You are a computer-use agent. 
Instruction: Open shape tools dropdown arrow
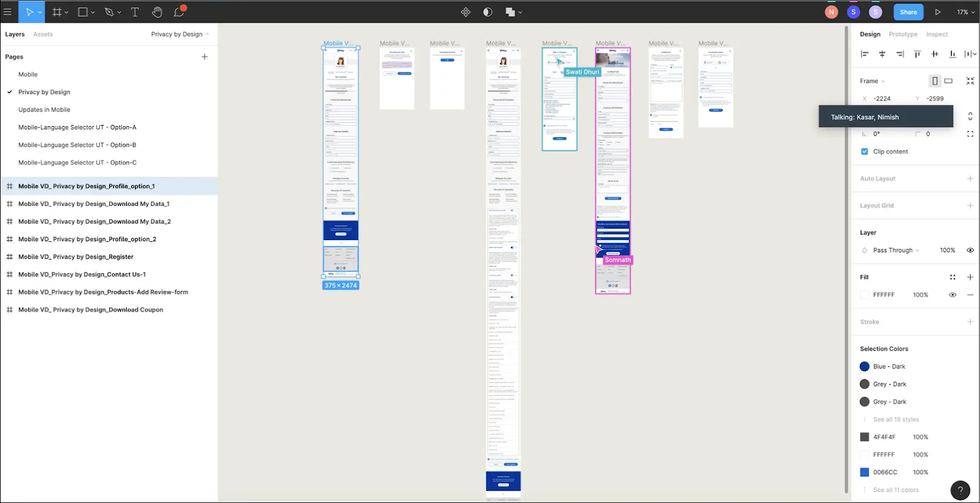tap(92, 12)
